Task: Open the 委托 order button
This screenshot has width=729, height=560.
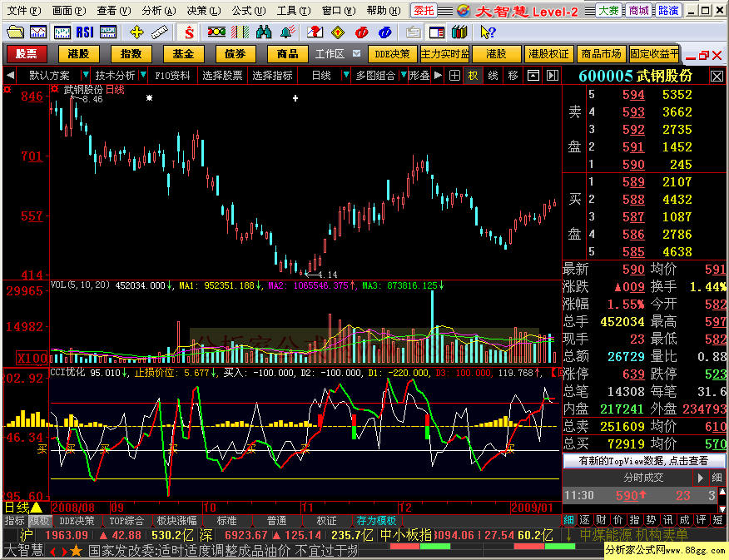Action: [424, 10]
